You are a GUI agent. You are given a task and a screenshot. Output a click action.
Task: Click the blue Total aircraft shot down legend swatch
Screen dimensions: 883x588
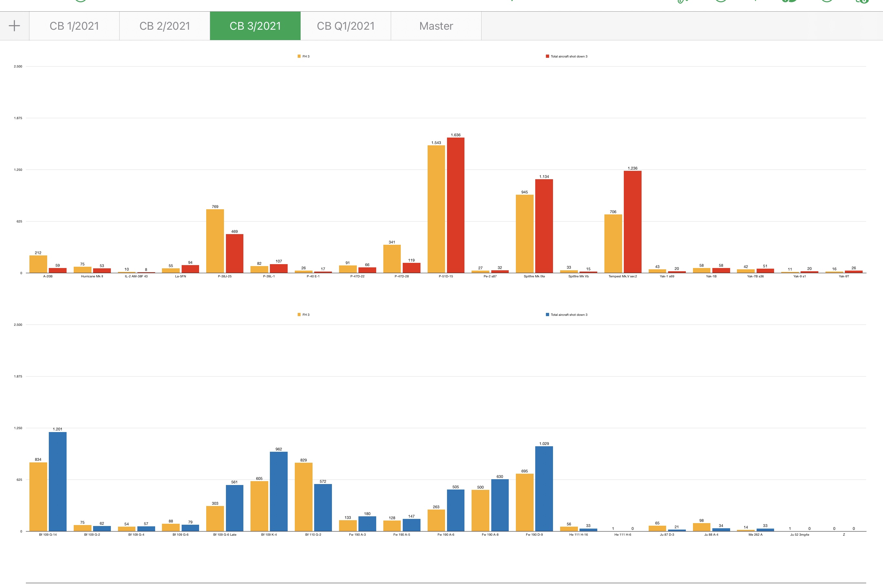(x=547, y=315)
